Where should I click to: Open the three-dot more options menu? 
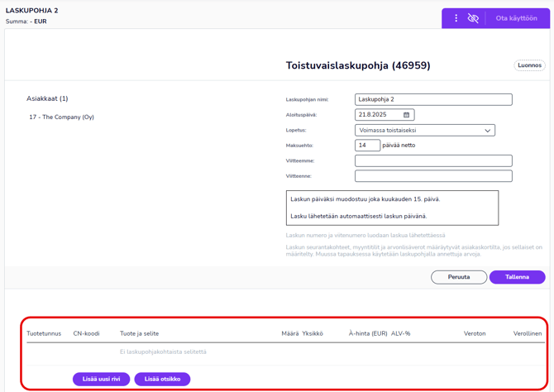[x=456, y=18]
